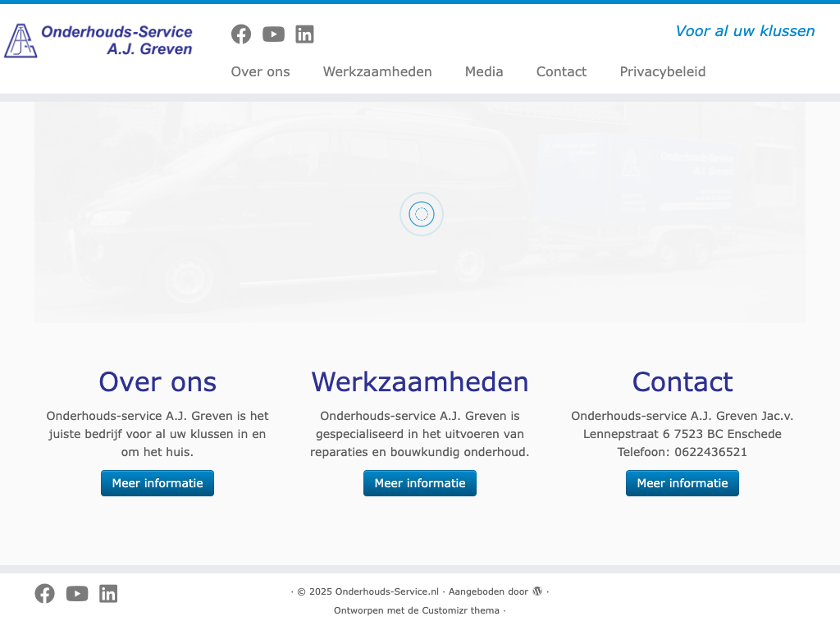Click the loading spinner on the slider image
Image resolution: width=840 pixels, height=630 pixels.
click(x=422, y=214)
